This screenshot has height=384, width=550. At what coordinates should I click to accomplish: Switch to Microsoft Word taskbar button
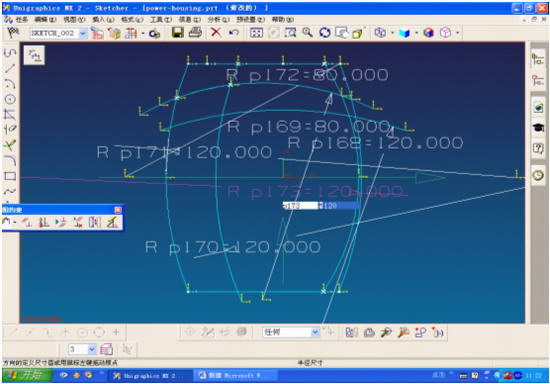(x=235, y=376)
